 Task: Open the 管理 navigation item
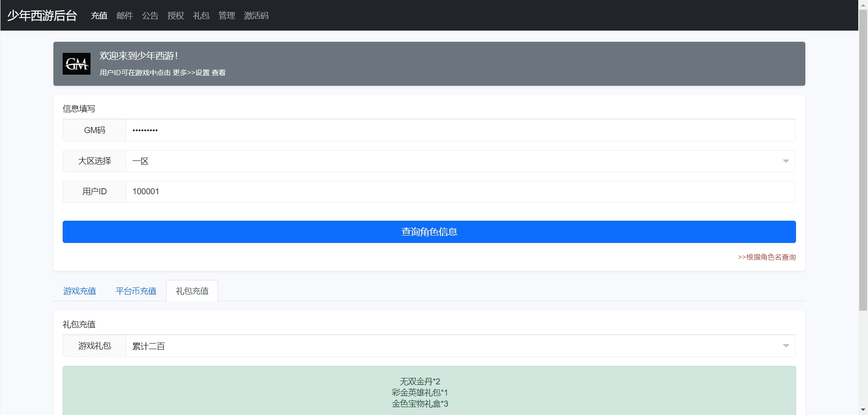(227, 16)
